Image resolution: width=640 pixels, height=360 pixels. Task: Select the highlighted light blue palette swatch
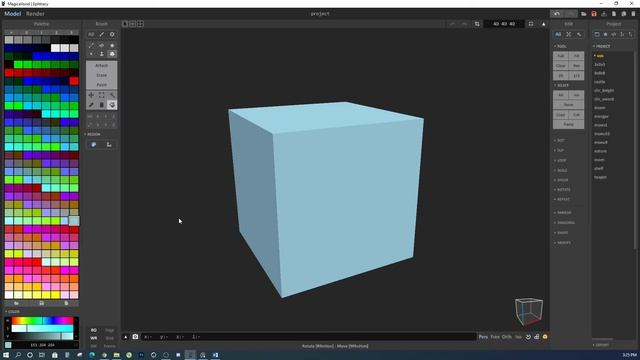click(74, 221)
